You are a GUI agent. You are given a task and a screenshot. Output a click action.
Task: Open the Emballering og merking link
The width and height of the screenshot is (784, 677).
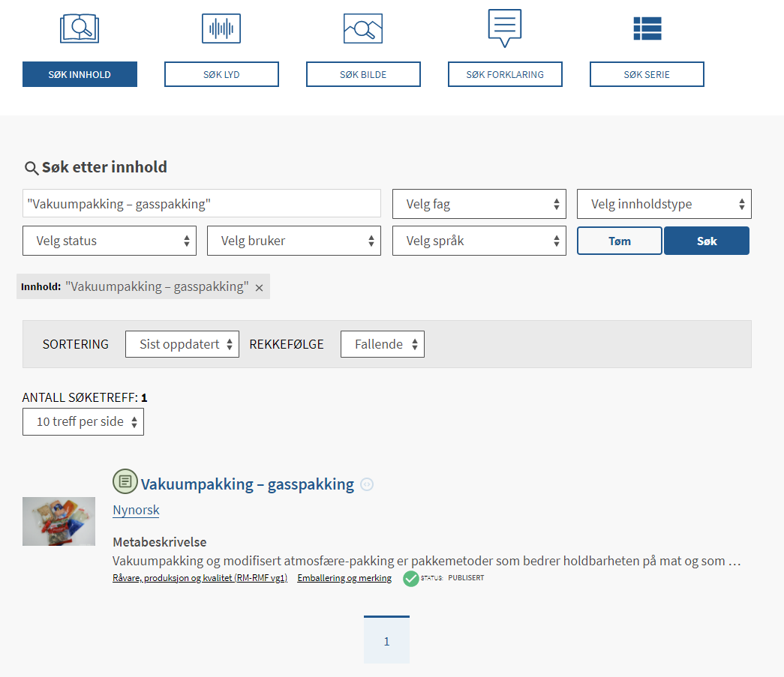(344, 578)
